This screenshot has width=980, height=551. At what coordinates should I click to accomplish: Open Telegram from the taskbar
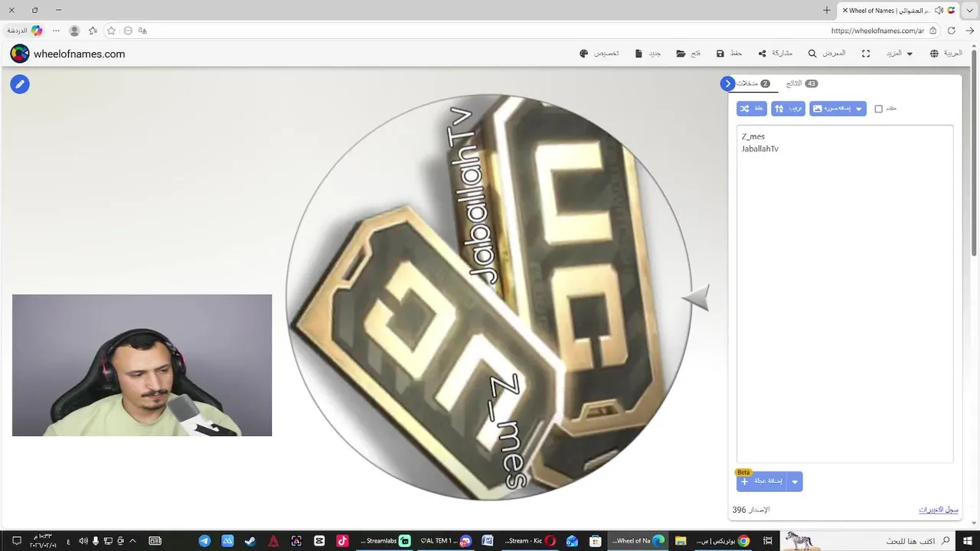(x=204, y=541)
